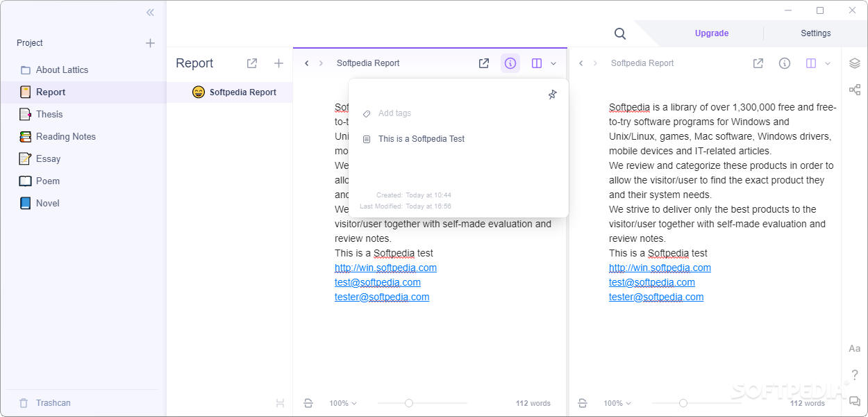Screen dimensions: 868x417
Task: Open the Upgrade tab
Action: pos(712,33)
